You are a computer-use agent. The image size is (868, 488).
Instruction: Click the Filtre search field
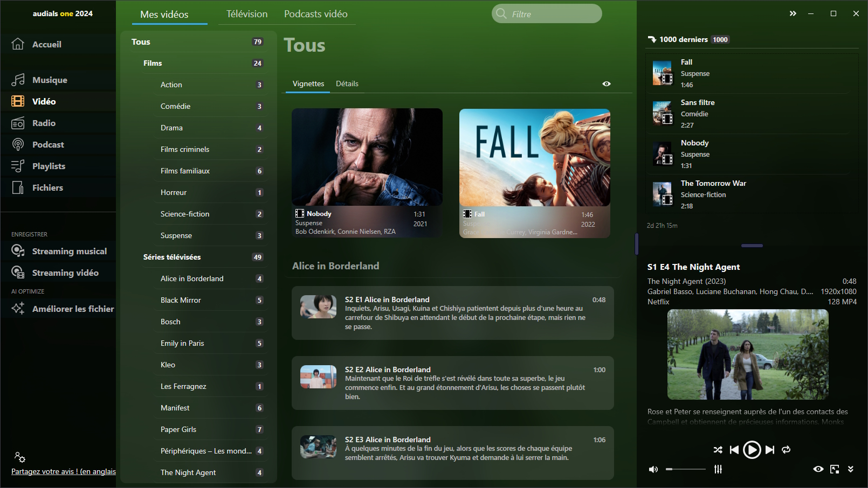point(547,13)
